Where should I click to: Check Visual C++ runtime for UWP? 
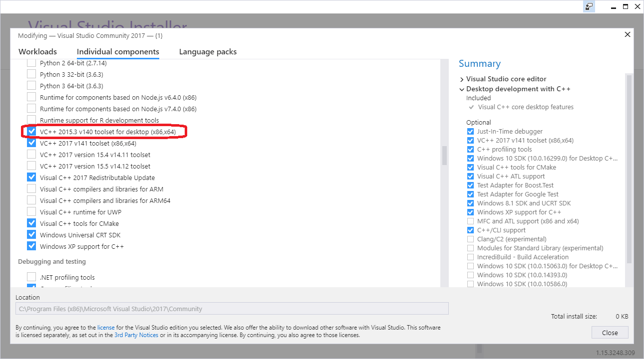pyautogui.click(x=31, y=212)
